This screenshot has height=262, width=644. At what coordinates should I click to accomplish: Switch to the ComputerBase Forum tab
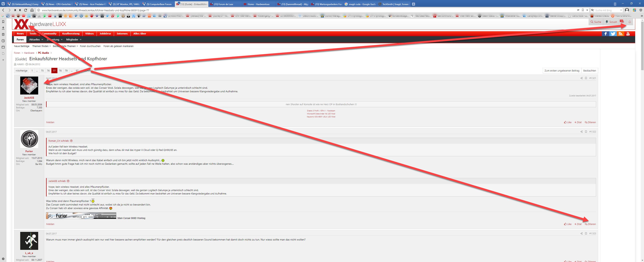(158, 4)
